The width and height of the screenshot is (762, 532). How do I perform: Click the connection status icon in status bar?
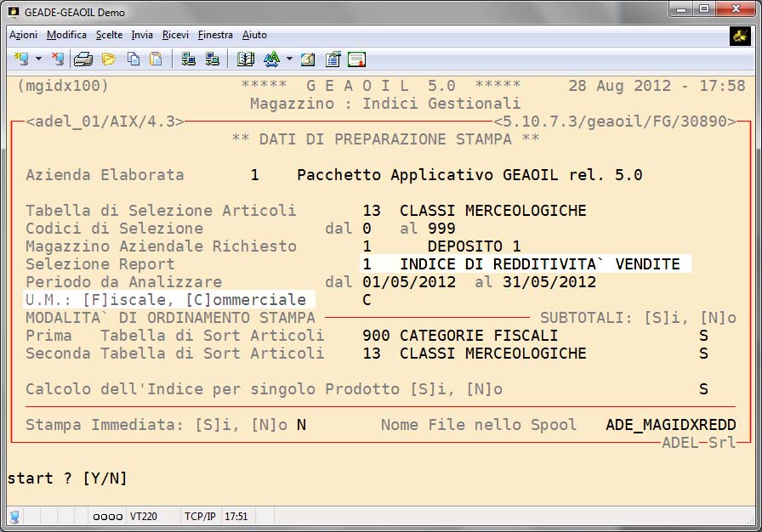(15, 516)
